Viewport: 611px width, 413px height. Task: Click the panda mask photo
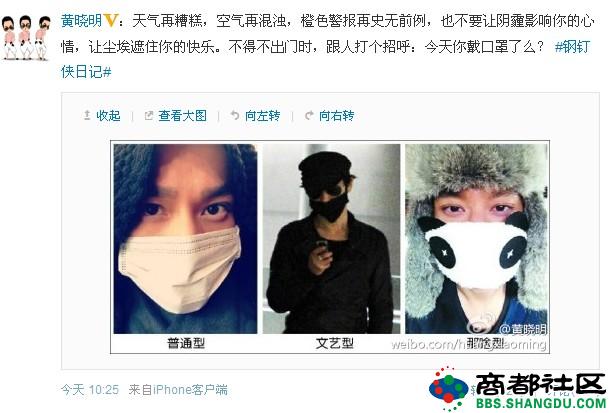477,238
